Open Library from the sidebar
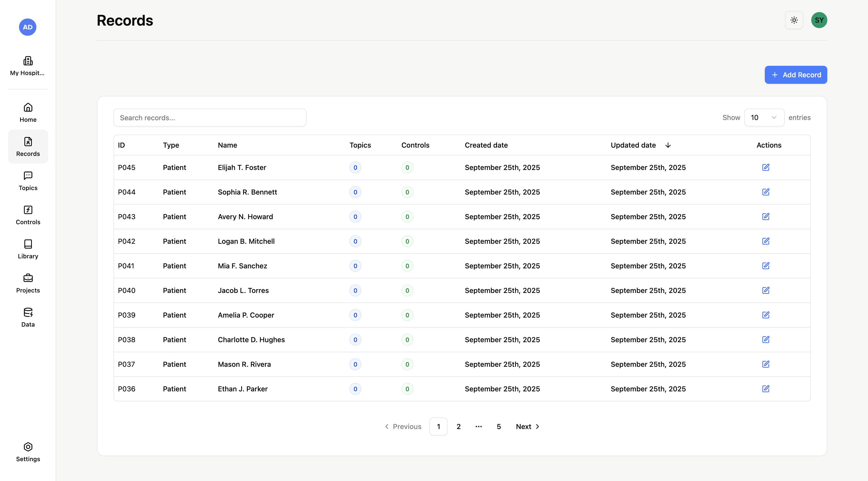This screenshot has height=481, width=868. click(28, 249)
